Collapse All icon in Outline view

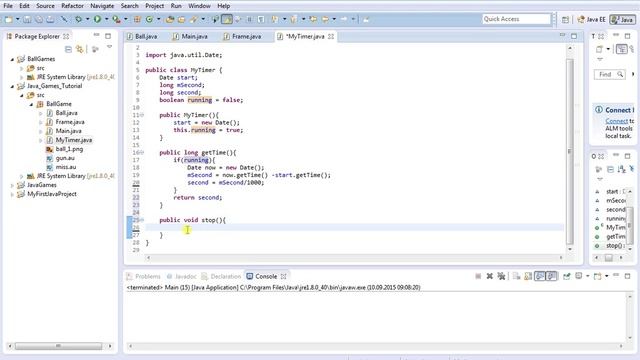[x=611, y=169]
